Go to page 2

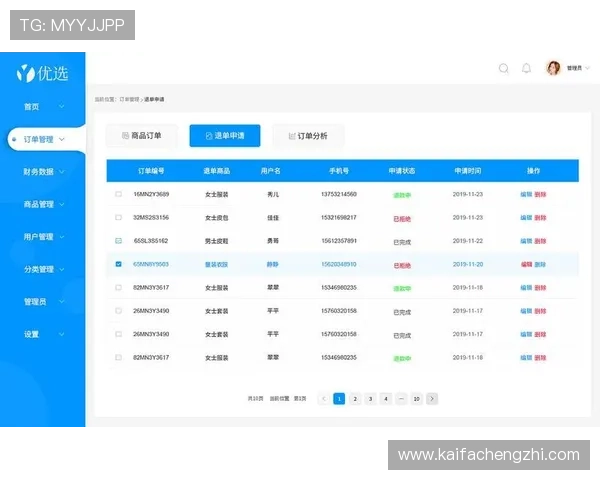click(x=355, y=399)
